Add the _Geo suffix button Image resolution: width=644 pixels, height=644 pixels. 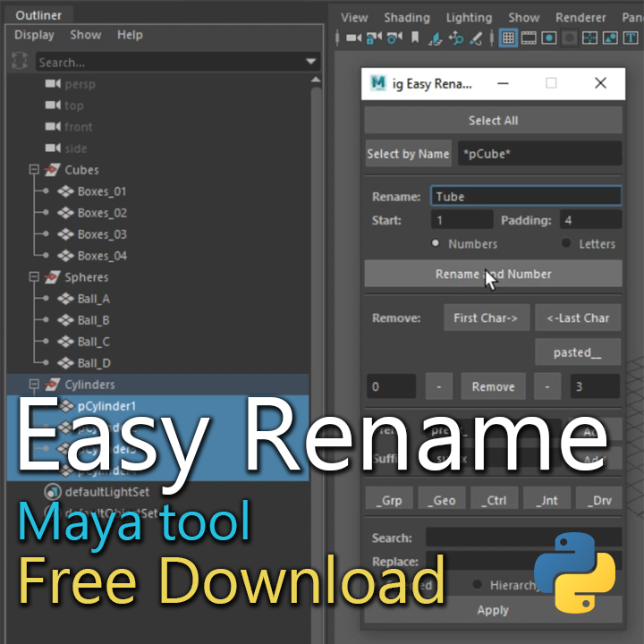point(442,499)
